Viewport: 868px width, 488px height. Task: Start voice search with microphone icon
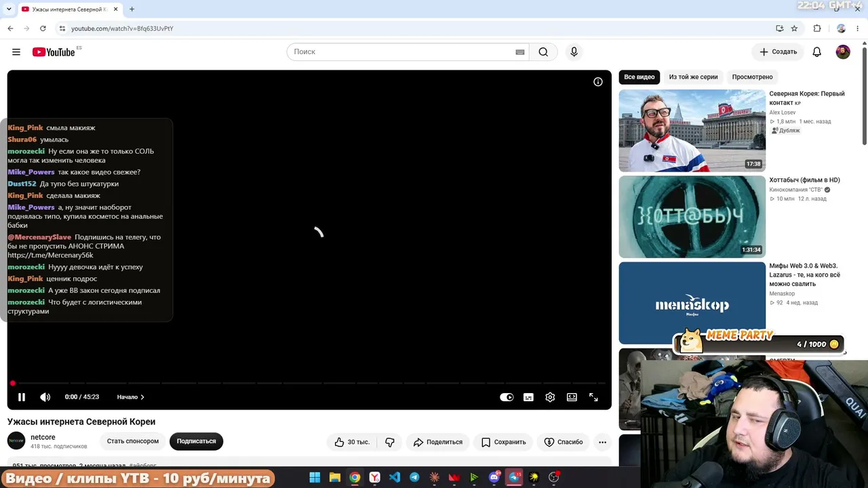coord(574,52)
